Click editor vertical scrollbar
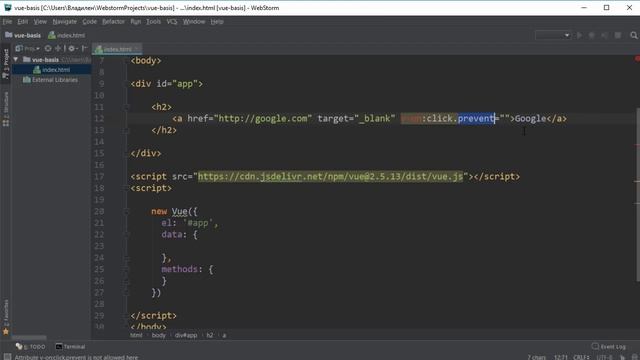The height and width of the screenshot is (360, 640). [638, 194]
